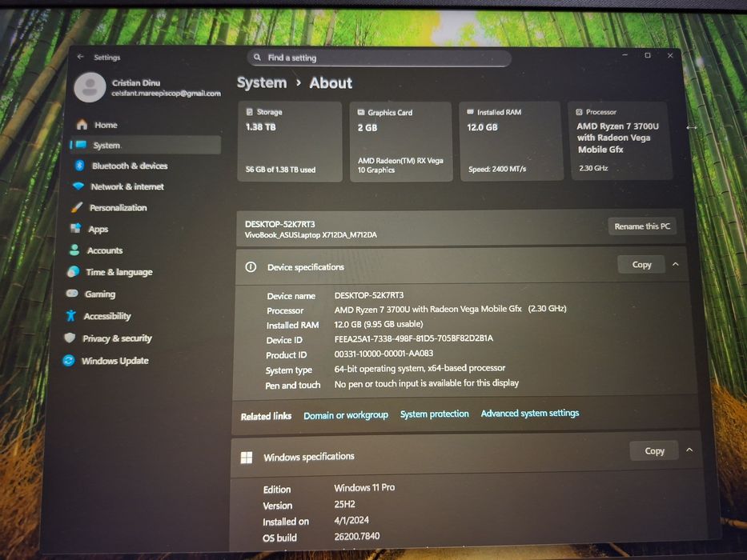Navigate to the Privacy & security page
Viewport: 747px width, 560px height.
(x=117, y=338)
